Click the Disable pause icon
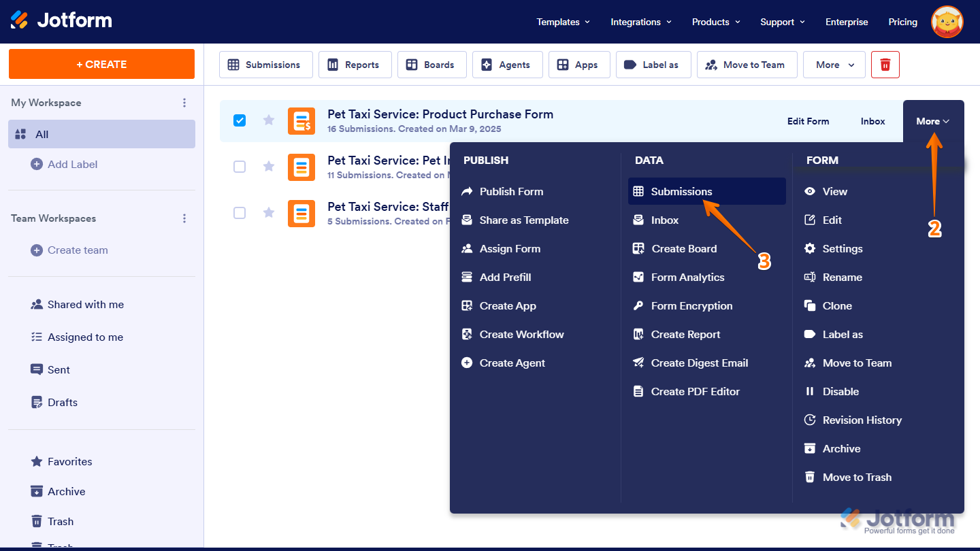 click(x=810, y=392)
